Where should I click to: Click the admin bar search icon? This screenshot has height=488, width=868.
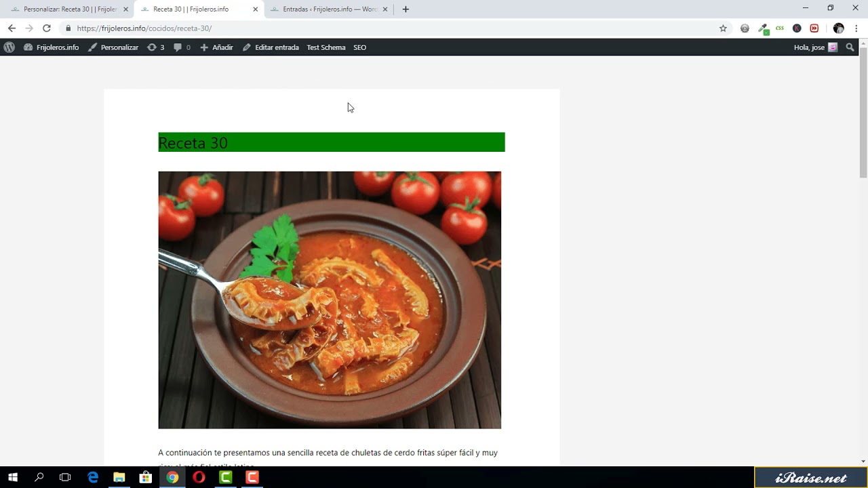850,47
